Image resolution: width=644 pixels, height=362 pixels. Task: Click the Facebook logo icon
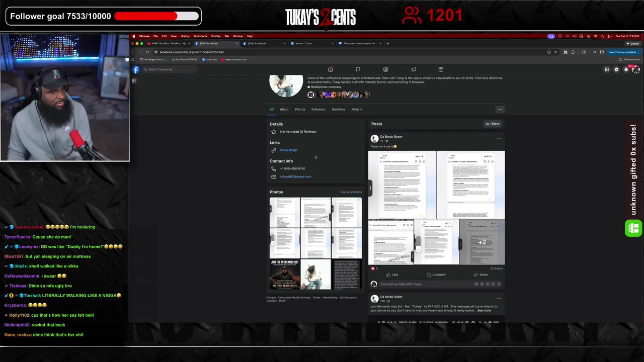[x=136, y=69]
